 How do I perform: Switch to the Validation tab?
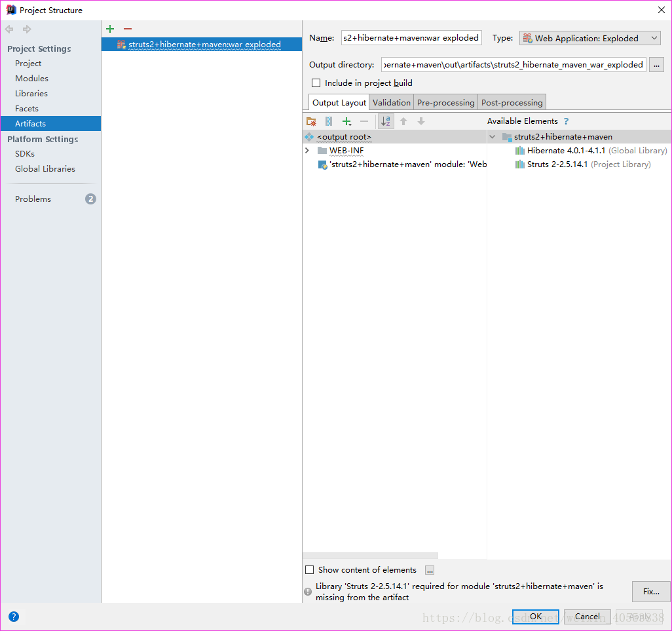pos(391,102)
